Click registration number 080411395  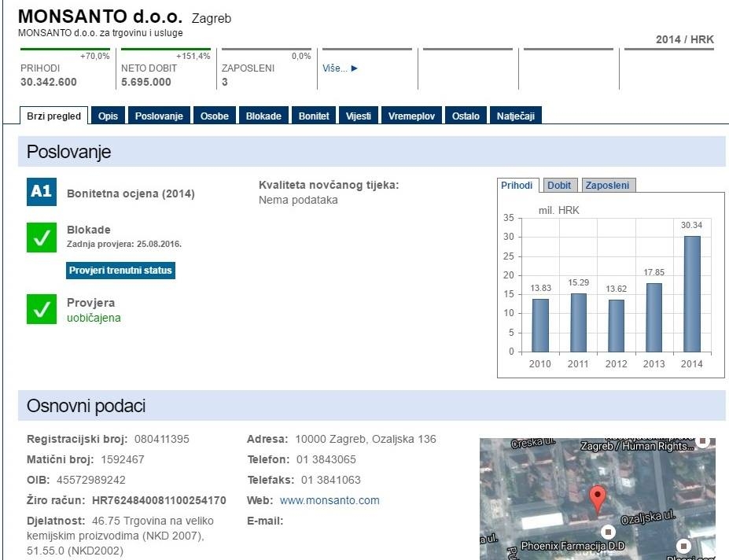(x=162, y=439)
